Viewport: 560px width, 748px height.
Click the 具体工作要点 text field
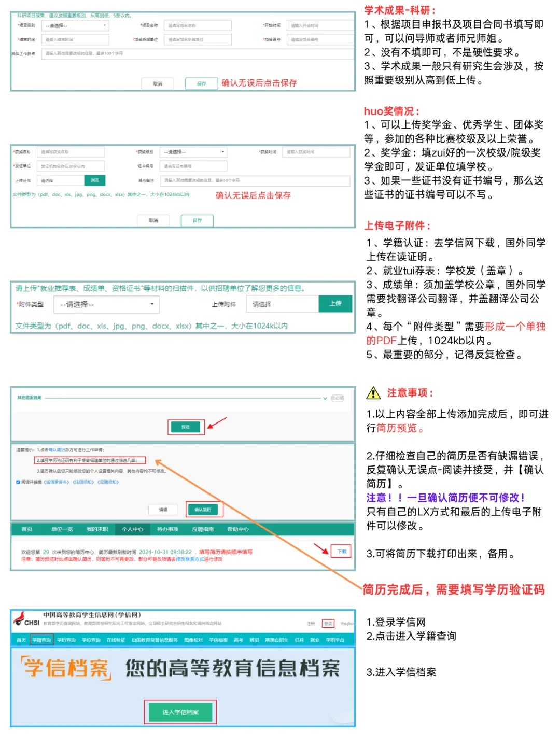pos(198,53)
